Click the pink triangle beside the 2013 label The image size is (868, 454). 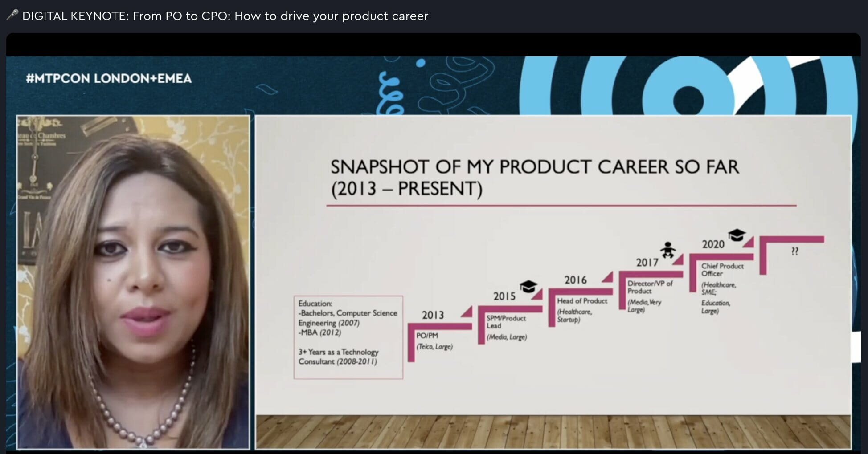point(467,312)
